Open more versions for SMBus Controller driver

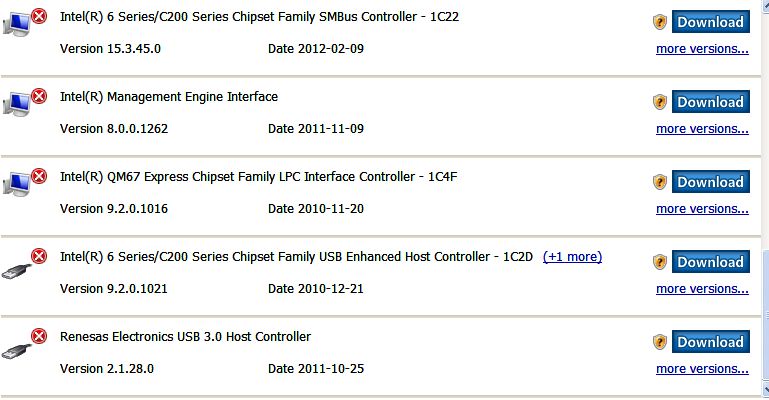click(702, 49)
